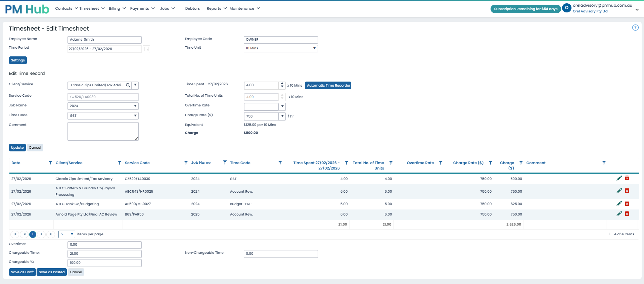This screenshot has height=284, width=644.
Task: Cancel the time record edit
Action: [35, 148]
